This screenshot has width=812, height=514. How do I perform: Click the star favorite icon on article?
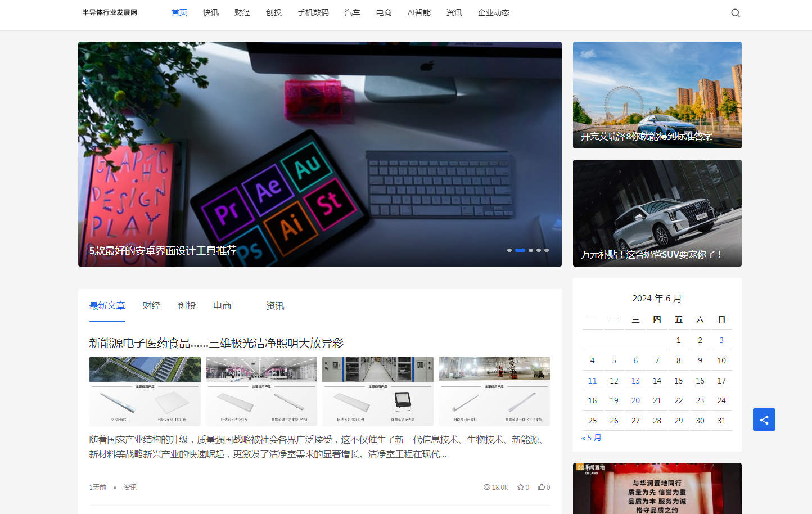coord(520,487)
